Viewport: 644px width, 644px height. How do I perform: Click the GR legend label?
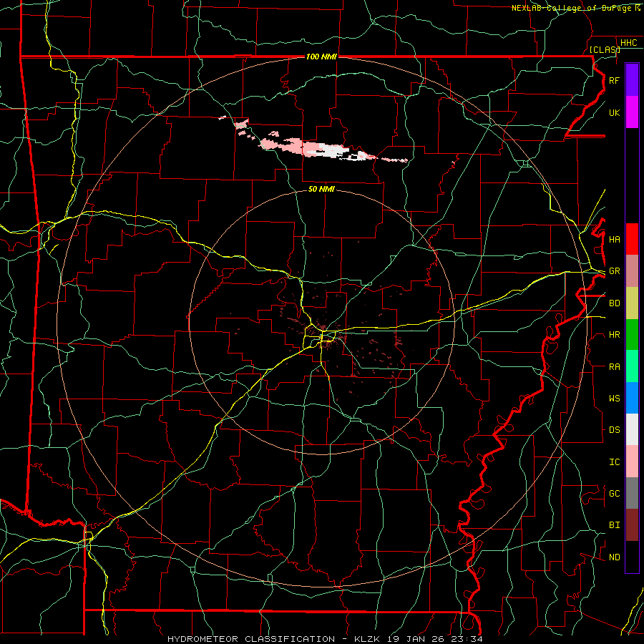[614, 271]
